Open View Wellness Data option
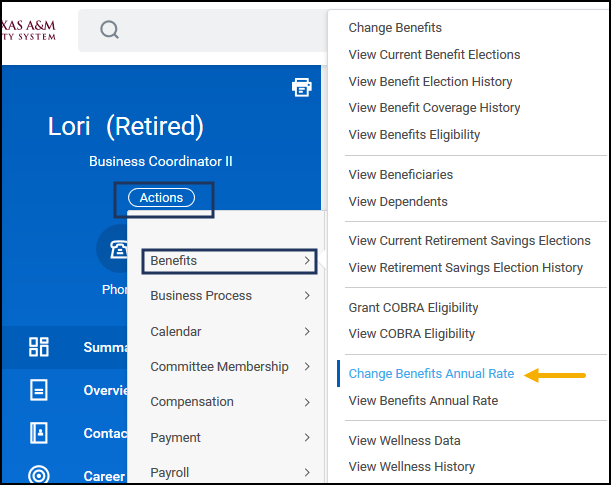This screenshot has height=485, width=611. point(404,440)
